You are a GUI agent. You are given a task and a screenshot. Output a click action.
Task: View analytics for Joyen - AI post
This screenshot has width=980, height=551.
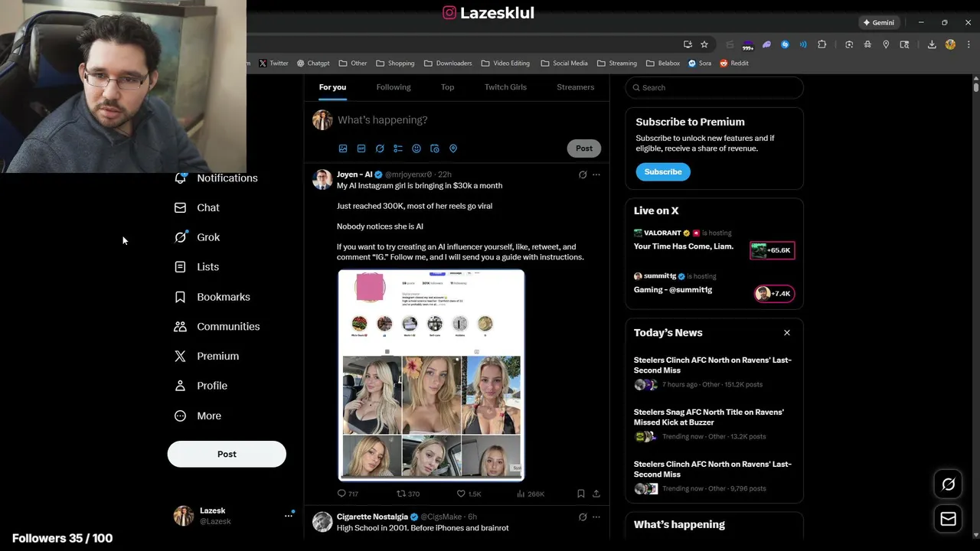click(531, 494)
